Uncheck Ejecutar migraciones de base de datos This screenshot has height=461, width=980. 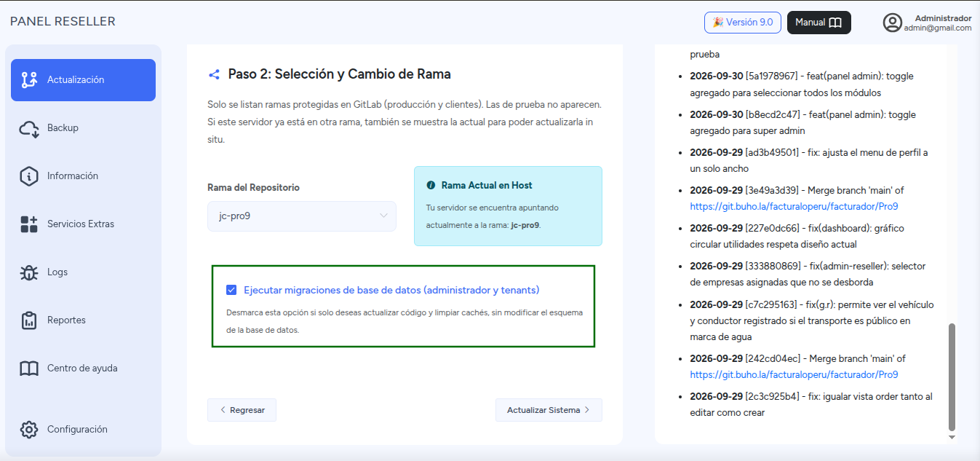[x=231, y=290]
